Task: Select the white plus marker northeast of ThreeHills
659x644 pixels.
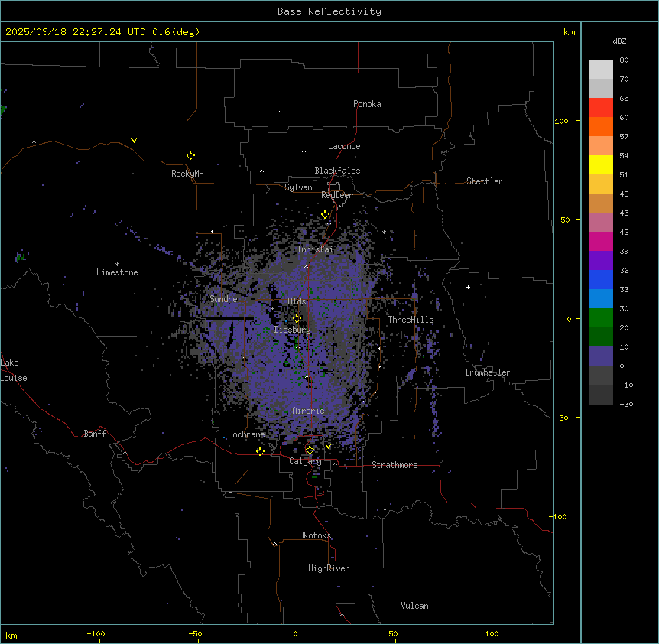Action: (x=468, y=287)
